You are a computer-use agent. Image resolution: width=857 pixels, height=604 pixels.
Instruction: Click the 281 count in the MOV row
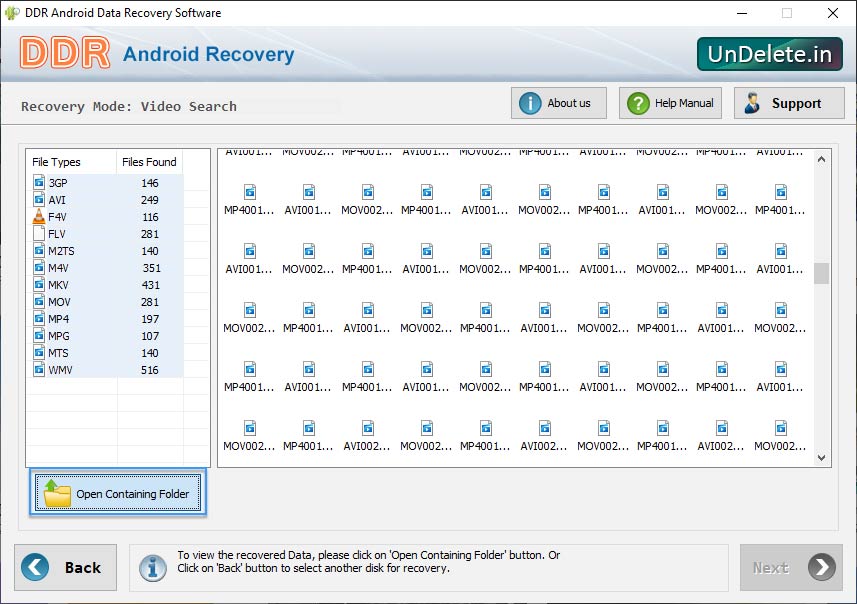150,302
